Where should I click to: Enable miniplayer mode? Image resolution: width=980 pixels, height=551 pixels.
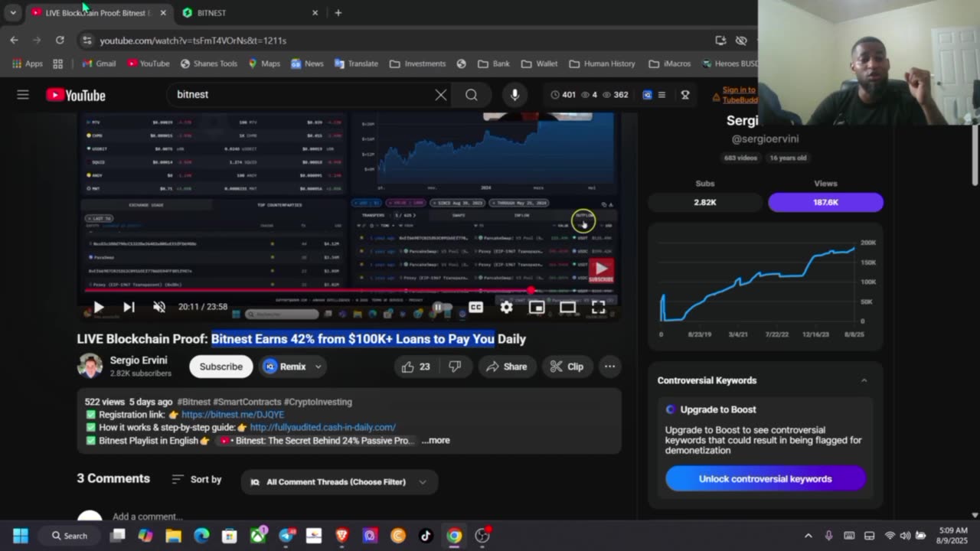537,307
